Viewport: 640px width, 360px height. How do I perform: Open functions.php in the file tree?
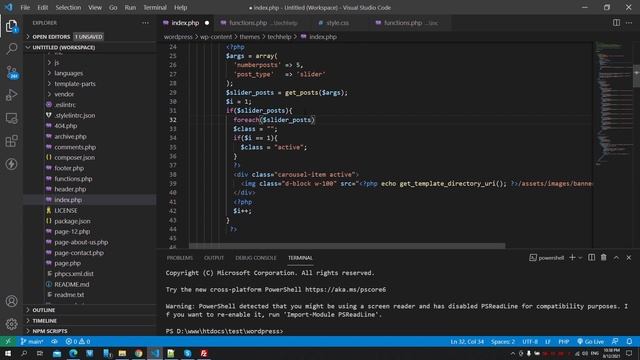tap(73, 179)
